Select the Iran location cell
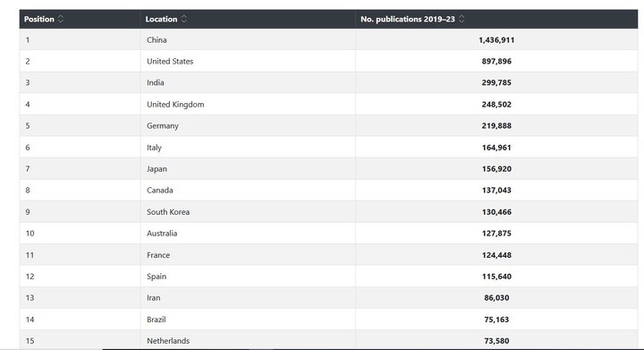Image resolution: width=644 pixels, height=350 pixels. coord(248,298)
